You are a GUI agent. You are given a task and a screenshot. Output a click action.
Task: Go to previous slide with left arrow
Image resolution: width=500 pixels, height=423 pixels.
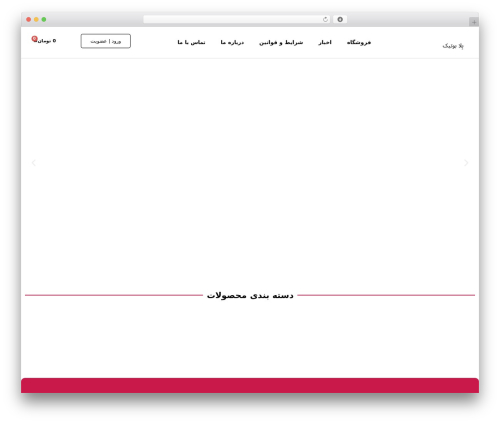click(x=33, y=163)
